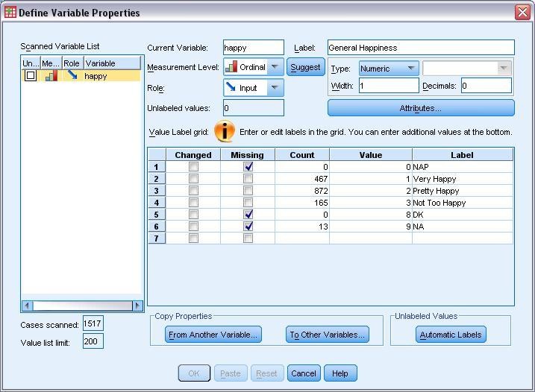Screen dimensions: 535x392
Task: Apply Automatic Labels
Action: click(451, 335)
